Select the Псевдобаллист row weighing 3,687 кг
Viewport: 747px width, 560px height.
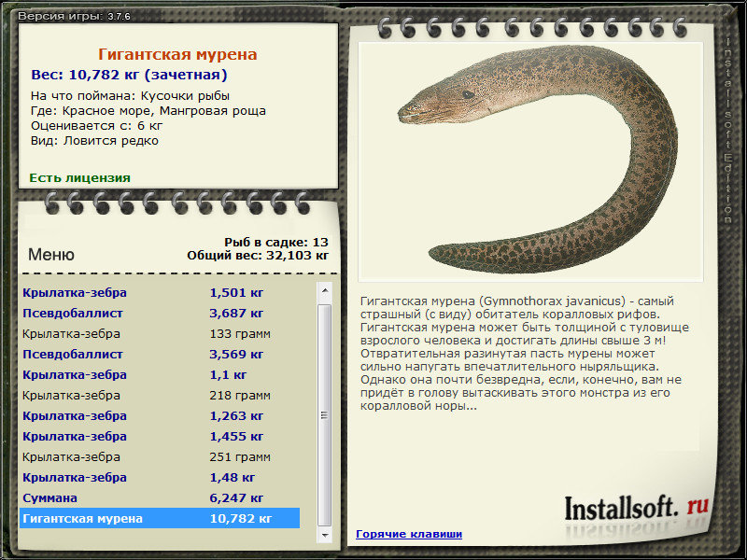(160, 313)
